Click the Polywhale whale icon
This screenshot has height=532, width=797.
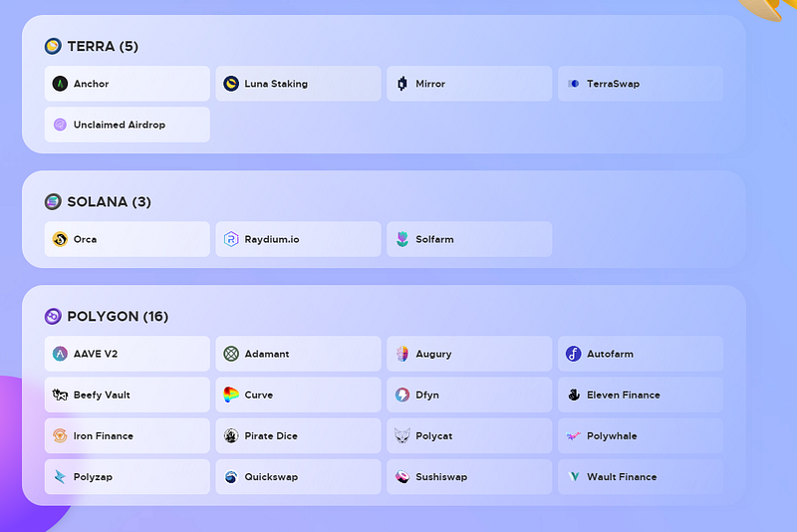(x=574, y=435)
